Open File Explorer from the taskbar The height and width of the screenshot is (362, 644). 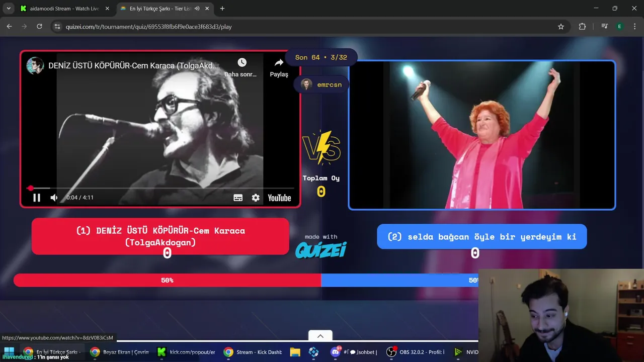click(x=295, y=352)
